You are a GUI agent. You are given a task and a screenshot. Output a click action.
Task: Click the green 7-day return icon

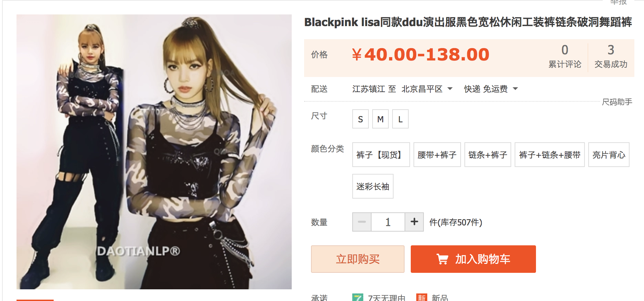click(x=358, y=298)
